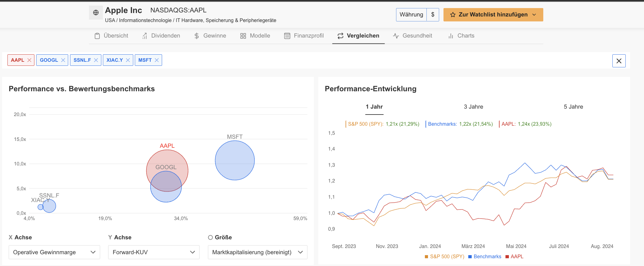Select the 3 Jahre period tab
644x266 pixels.
point(474,107)
